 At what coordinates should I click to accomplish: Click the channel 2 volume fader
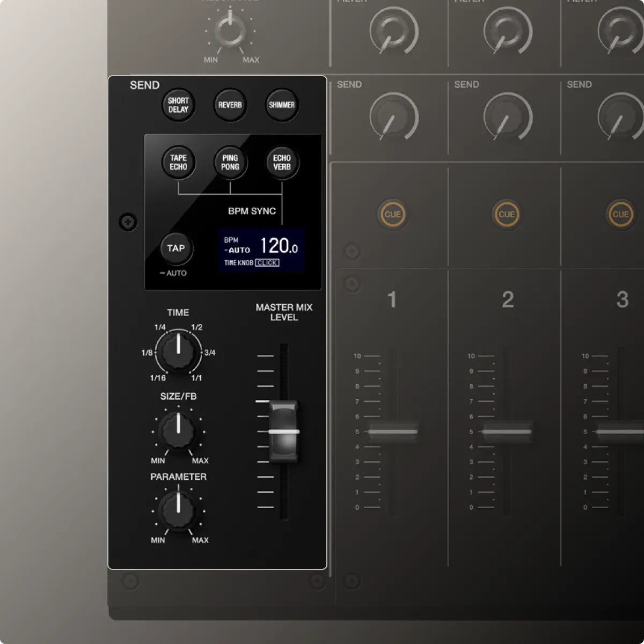tap(507, 432)
